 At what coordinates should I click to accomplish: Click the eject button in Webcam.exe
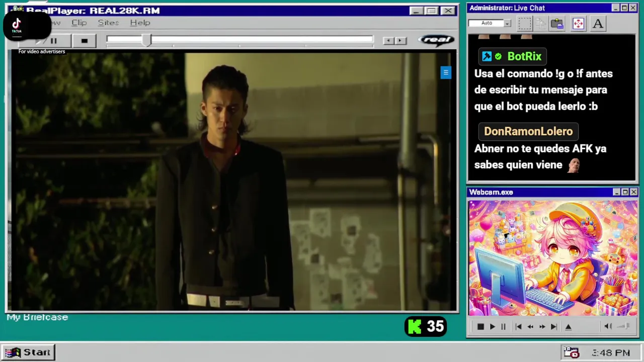pyautogui.click(x=569, y=327)
